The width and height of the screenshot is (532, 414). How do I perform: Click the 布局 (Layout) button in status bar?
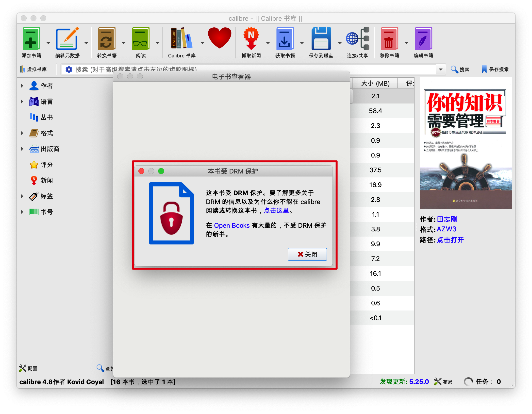point(443,381)
